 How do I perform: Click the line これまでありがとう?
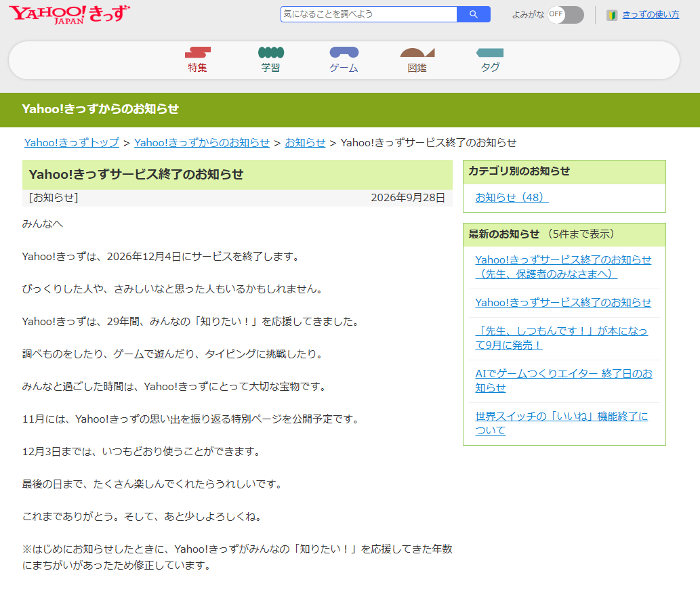click(x=142, y=517)
